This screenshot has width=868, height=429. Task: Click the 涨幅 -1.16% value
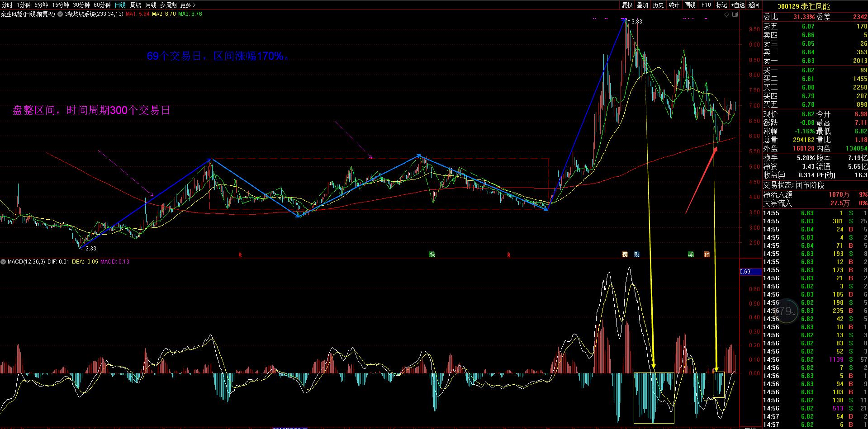tap(805, 131)
